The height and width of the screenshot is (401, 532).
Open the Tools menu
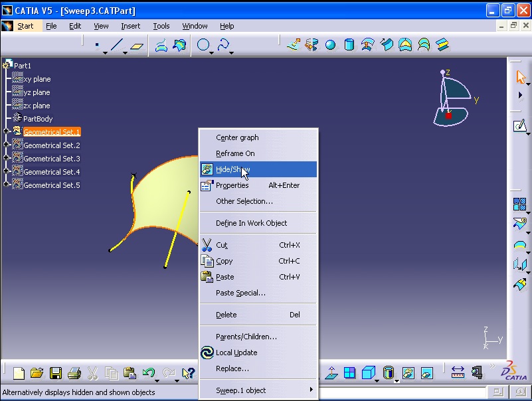[161, 26]
